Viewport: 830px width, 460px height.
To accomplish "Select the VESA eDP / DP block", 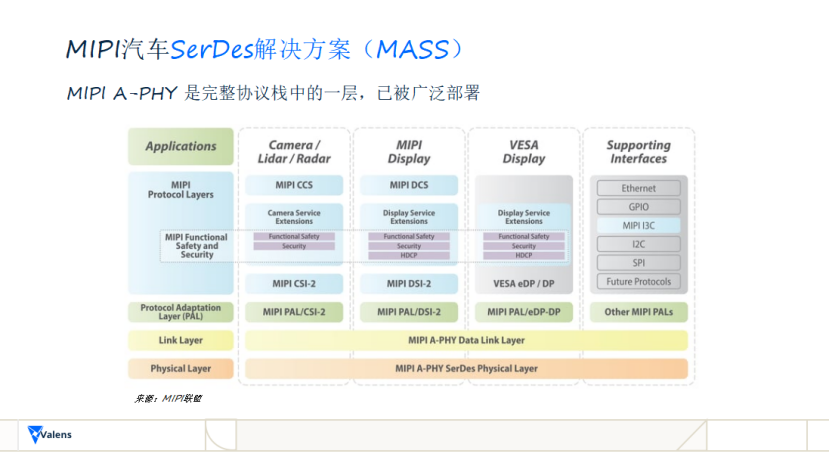I will (524, 284).
